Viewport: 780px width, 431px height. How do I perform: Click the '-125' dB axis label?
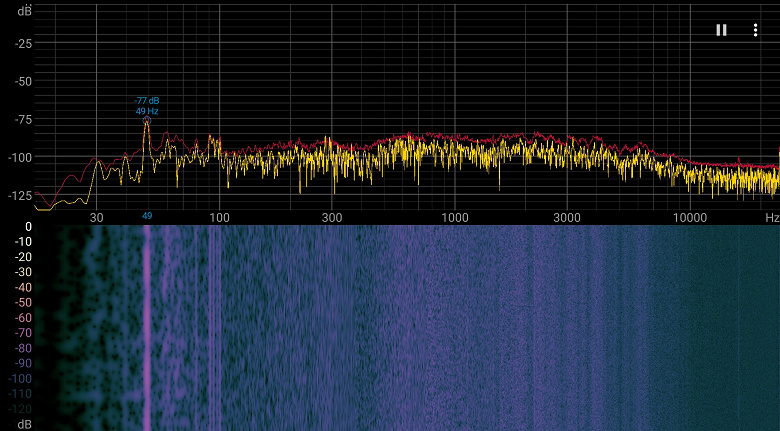point(20,196)
